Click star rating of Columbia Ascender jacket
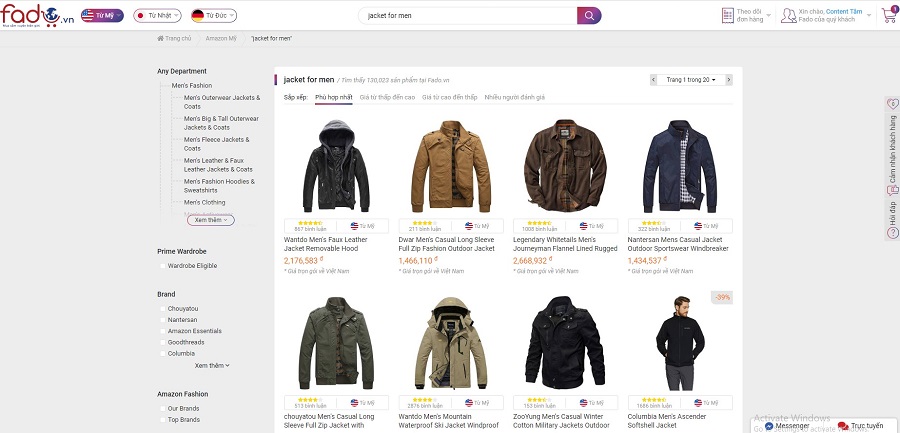The image size is (900, 433). 654,400
